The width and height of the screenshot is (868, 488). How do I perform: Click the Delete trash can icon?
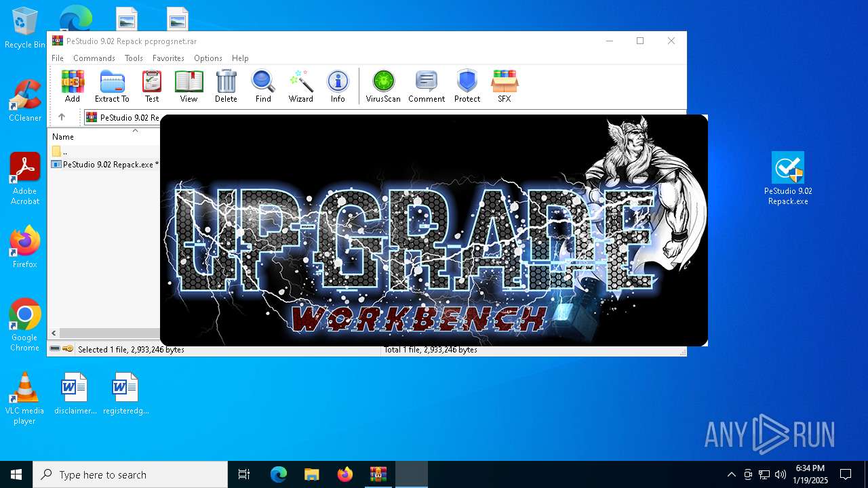pos(226,86)
